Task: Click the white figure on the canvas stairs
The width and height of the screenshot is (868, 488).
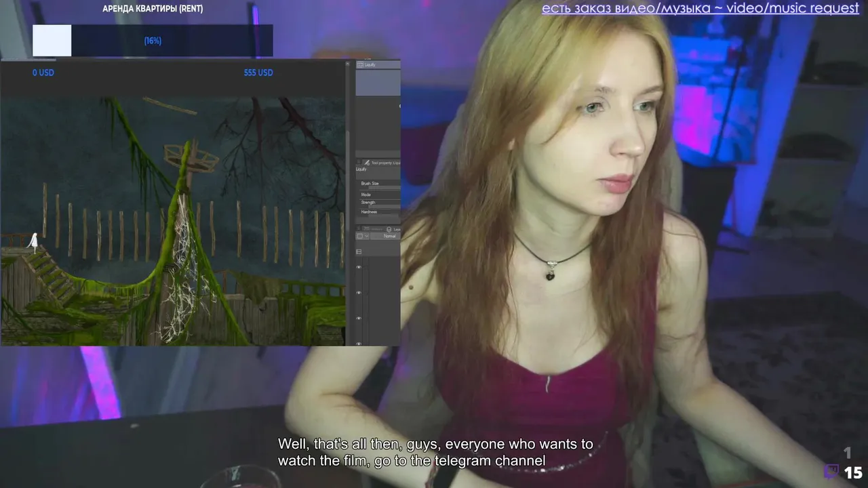Action: 33,242
